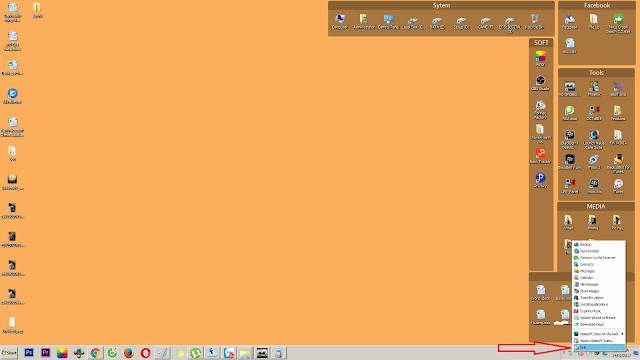Viewport: 640px width, 360px height.
Task: Expand Nokia PC Suite on the web submenu
Action: coord(599,334)
